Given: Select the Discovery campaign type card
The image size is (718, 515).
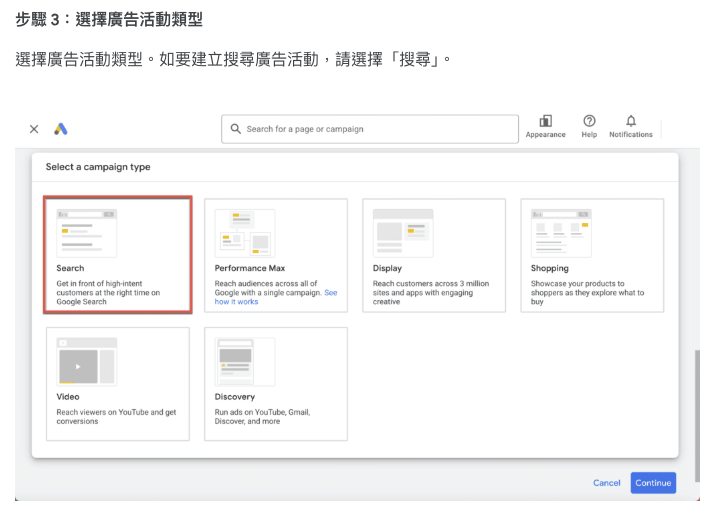Looking at the screenshot, I should click(x=276, y=384).
